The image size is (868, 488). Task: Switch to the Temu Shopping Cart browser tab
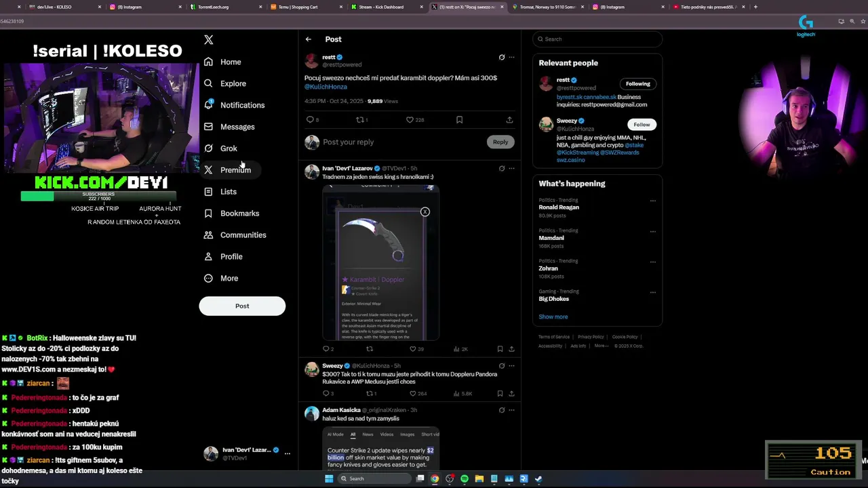pyautogui.click(x=304, y=7)
